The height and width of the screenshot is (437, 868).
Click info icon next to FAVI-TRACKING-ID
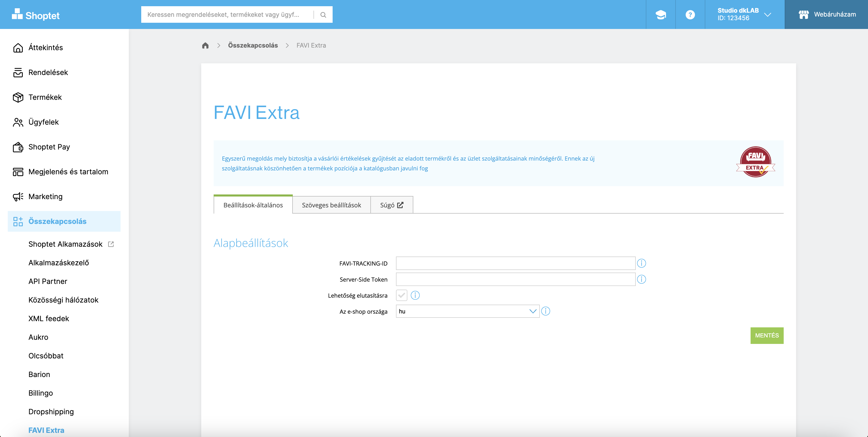pos(641,263)
